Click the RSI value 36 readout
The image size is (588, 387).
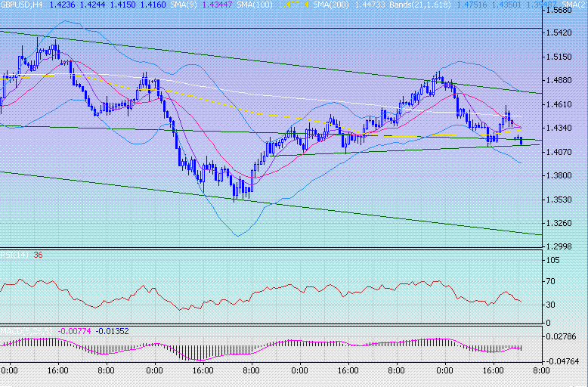pyautogui.click(x=38, y=255)
